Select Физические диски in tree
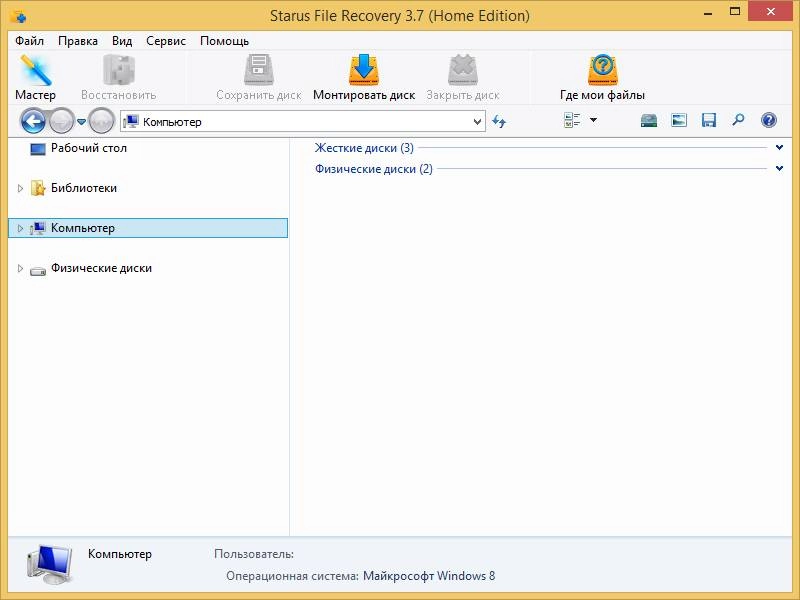 tap(101, 268)
